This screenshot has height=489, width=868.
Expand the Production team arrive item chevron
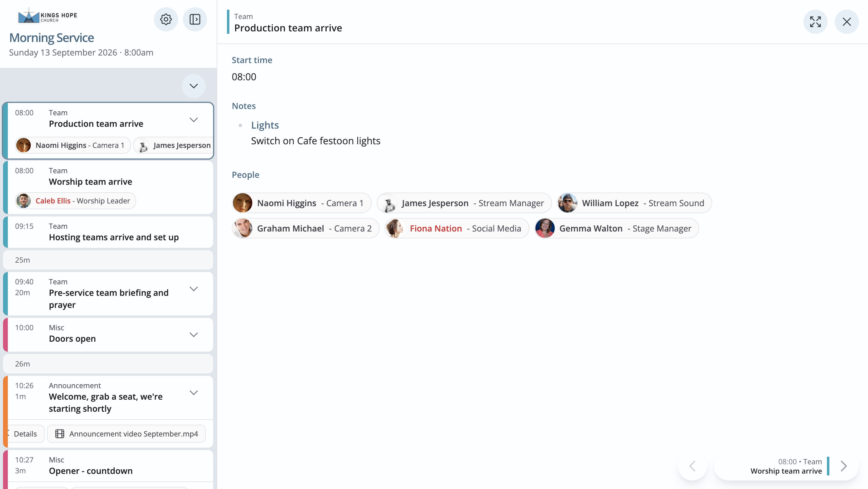pyautogui.click(x=194, y=120)
